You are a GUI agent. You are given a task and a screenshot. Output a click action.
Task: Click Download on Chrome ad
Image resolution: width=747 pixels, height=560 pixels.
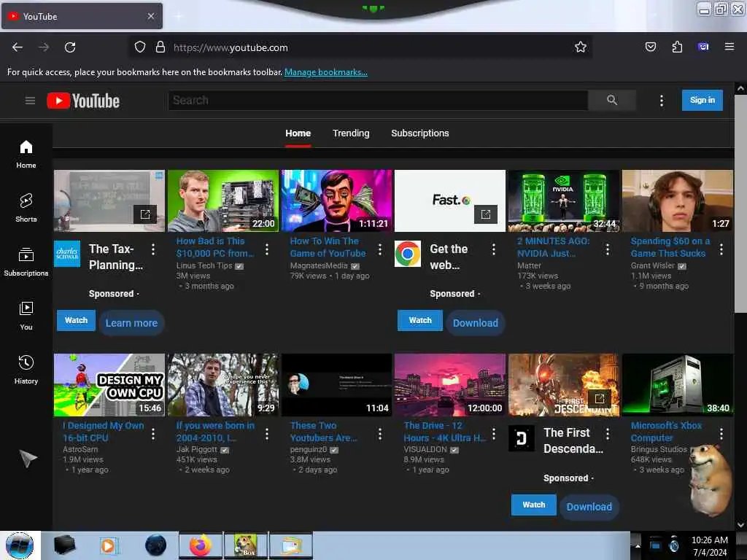[x=476, y=323]
